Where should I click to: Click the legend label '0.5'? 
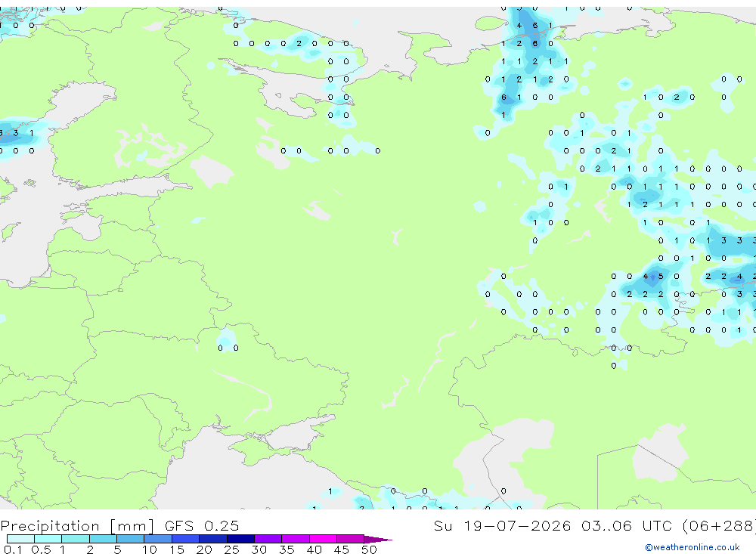click(x=41, y=549)
